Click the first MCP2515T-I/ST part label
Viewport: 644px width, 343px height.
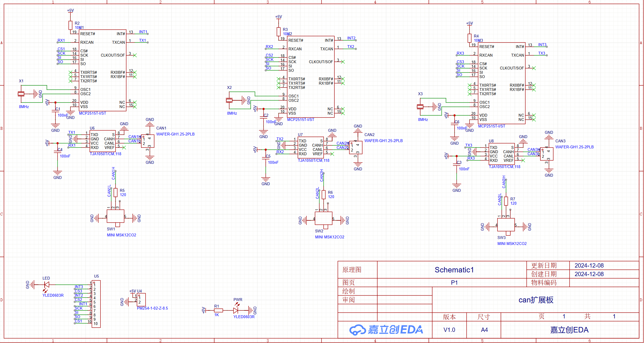tap(92, 113)
